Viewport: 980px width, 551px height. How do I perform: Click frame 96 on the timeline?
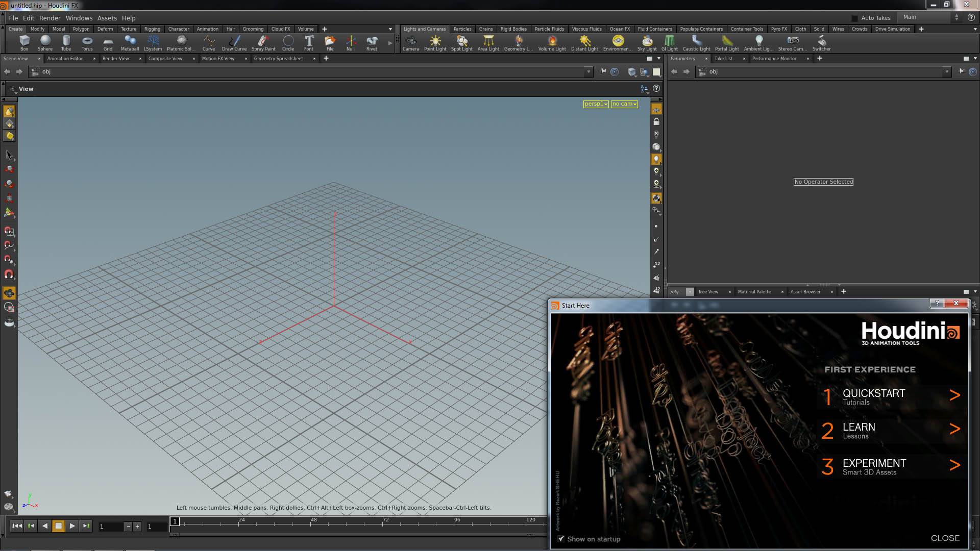457,521
